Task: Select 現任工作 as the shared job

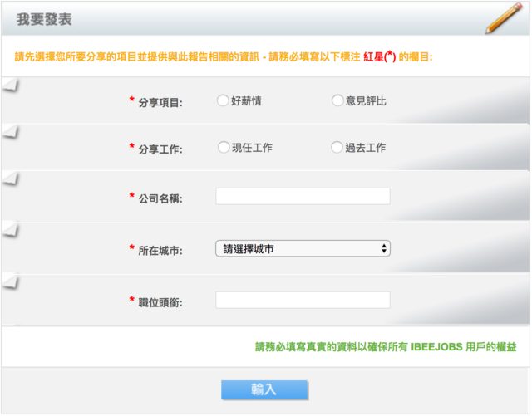Action: (x=223, y=148)
